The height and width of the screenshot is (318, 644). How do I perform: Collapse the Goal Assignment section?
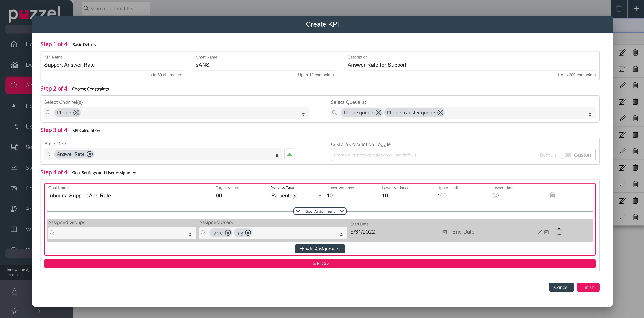[320, 211]
